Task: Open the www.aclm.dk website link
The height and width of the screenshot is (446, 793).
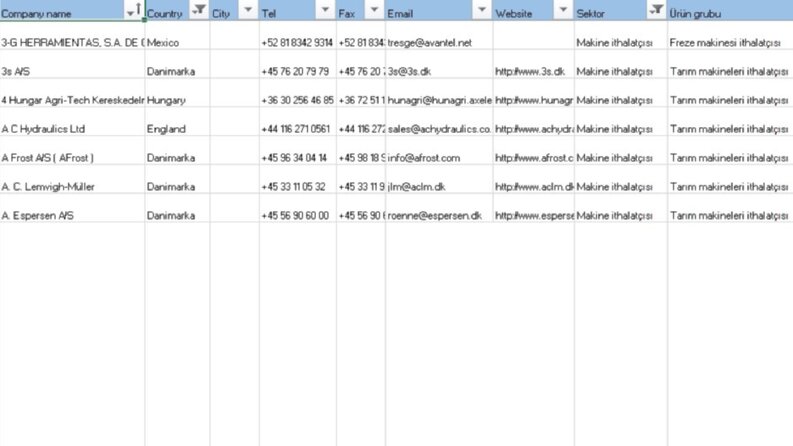Action: 534,187
